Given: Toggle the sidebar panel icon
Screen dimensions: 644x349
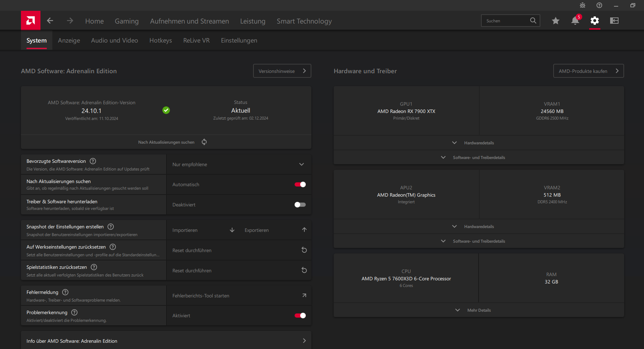Looking at the screenshot, I should point(614,21).
